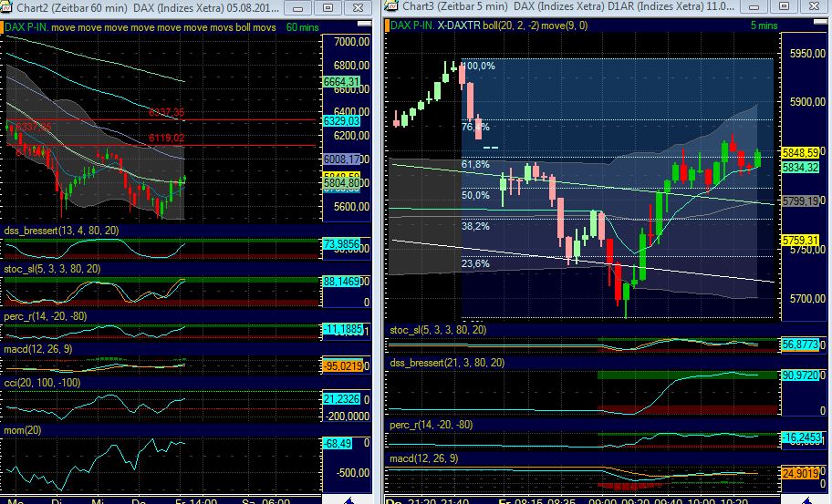Viewport: 832px width, 504px height.
Task: Select macd(12, 26, 9) label in Chart2
Action: (37, 349)
